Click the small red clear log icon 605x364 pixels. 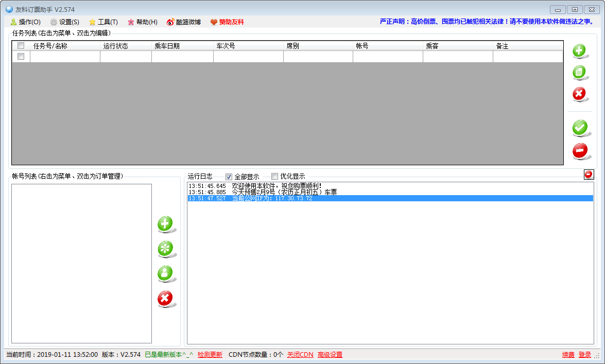click(x=589, y=175)
